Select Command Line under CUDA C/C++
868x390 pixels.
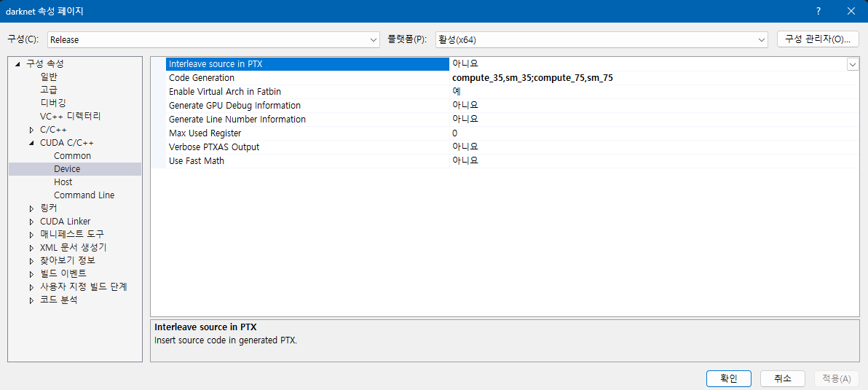(x=84, y=195)
